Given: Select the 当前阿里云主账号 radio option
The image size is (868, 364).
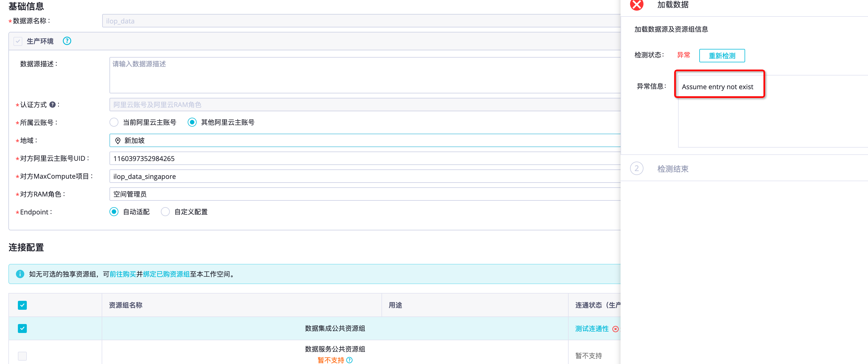Looking at the screenshot, I should tap(114, 122).
